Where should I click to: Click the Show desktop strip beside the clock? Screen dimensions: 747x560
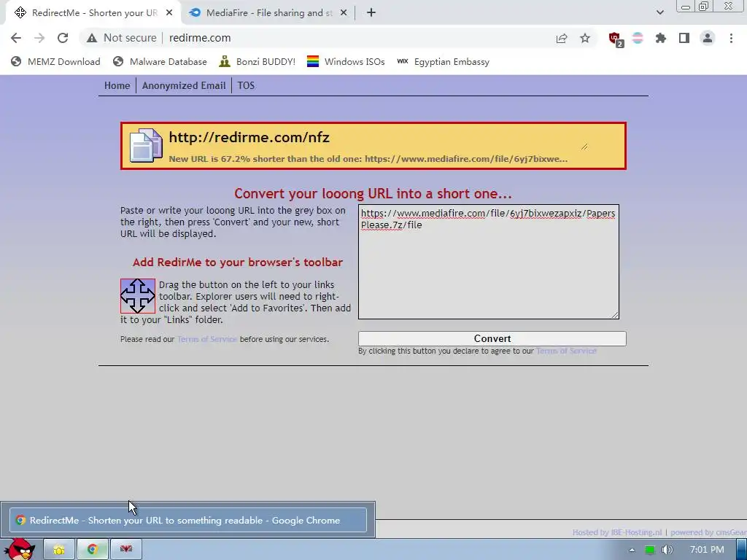tap(742, 550)
